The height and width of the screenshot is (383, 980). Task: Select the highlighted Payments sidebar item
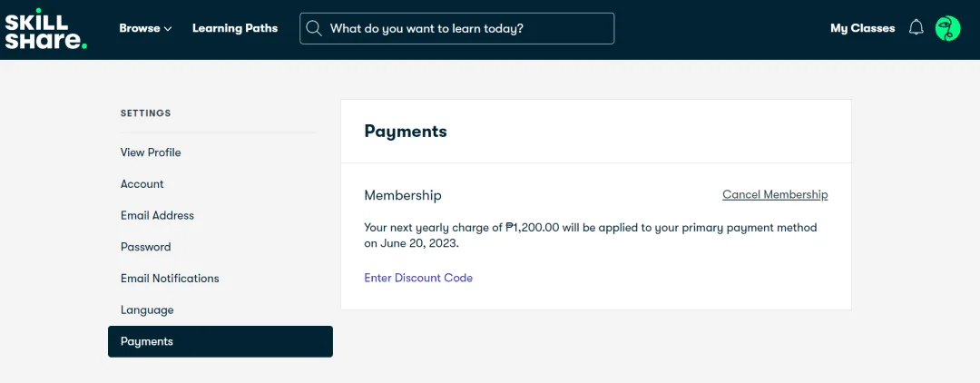pos(220,341)
